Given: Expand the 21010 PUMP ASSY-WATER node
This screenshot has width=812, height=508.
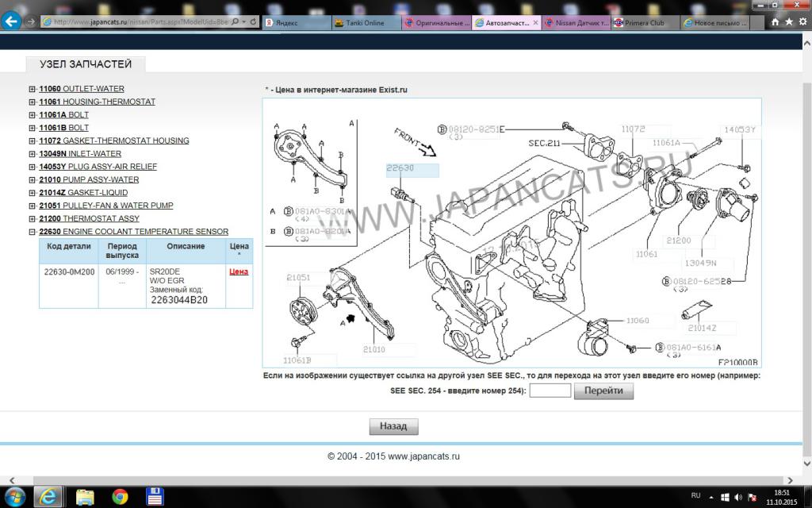Looking at the screenshot, I should pyautogui.click(x=32, y=180).
